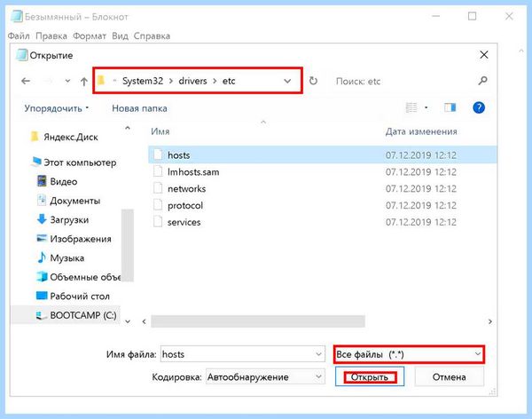The image size is (532, 419).
Task: Open the Формат menu
Action: (90, 36)
